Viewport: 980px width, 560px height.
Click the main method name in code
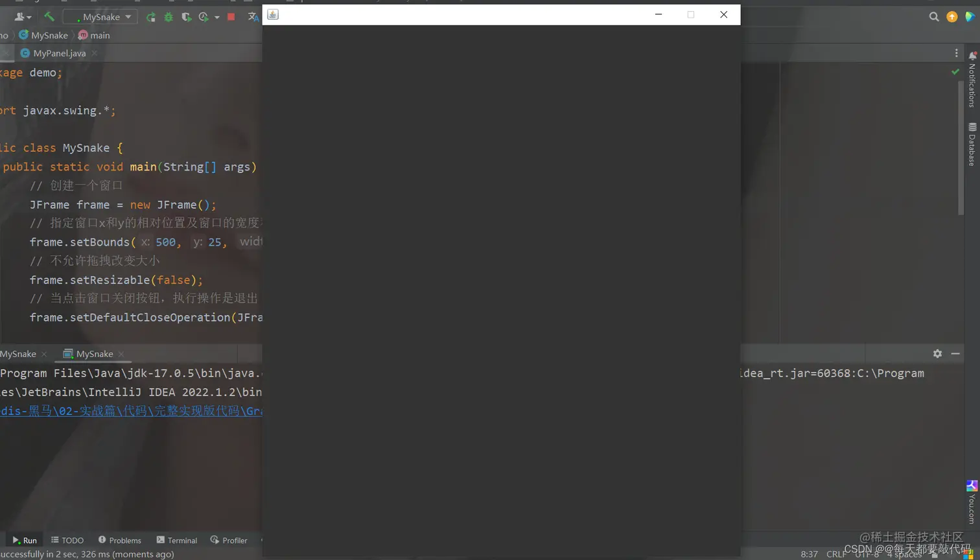click(143, 167)
